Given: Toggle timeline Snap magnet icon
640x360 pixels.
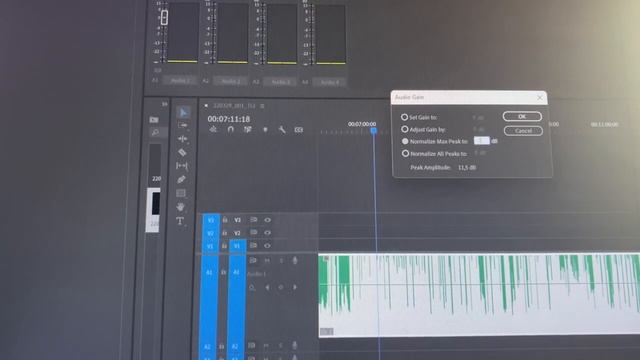Looking at the screenshot, I should 231,129.
